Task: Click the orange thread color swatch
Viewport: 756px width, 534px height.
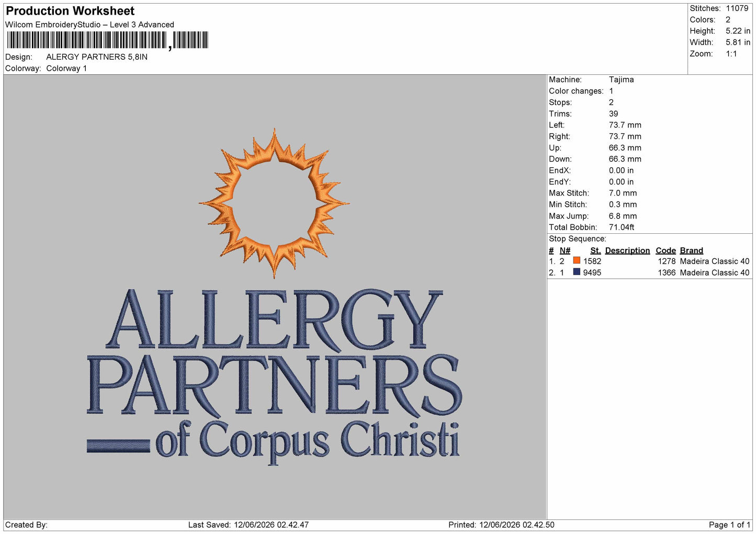Action: click(x=577, y=260)
